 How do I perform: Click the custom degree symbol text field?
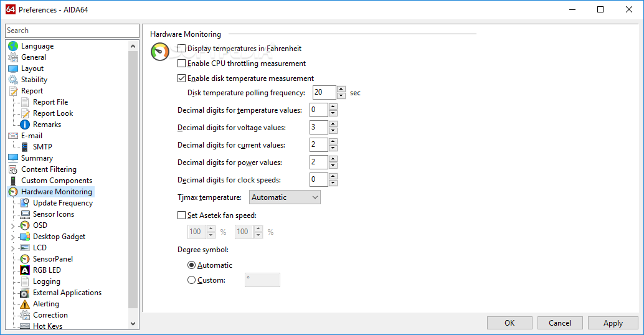point(262,280)
